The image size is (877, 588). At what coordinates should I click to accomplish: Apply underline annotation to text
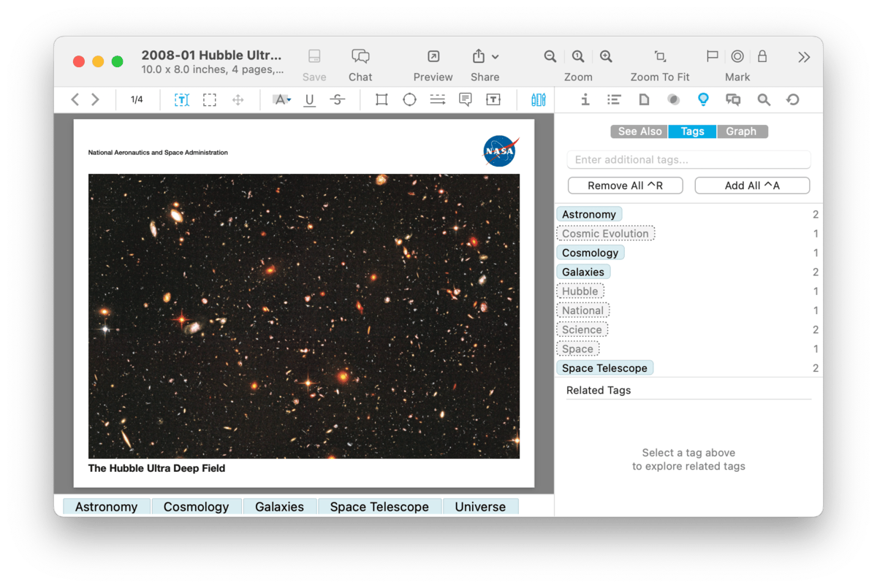pyautogui.click(x=309, y=100)
